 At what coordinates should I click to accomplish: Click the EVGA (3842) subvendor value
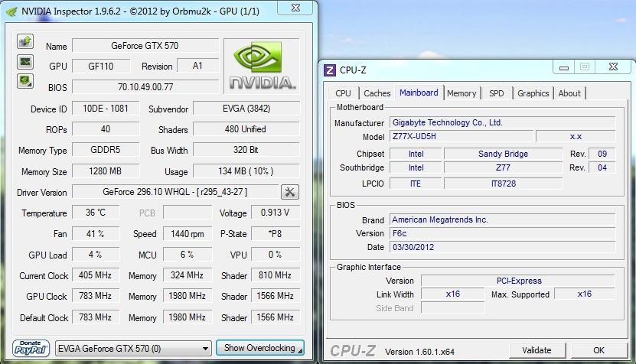(246, 109)
